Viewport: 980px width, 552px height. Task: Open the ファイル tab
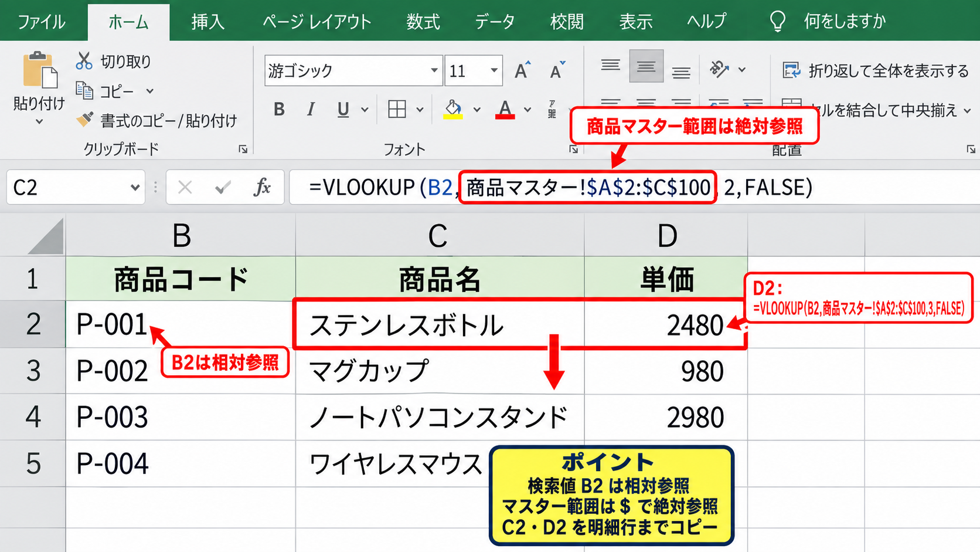point(41,22)
